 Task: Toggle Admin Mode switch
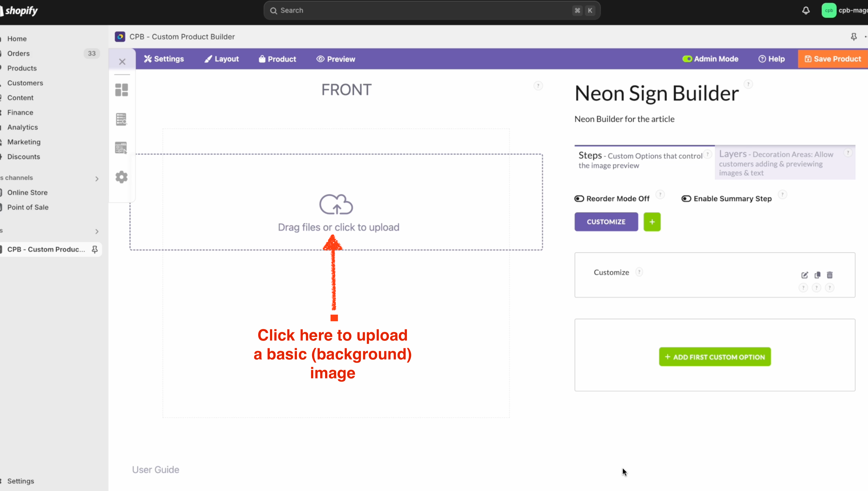(687, 59)
